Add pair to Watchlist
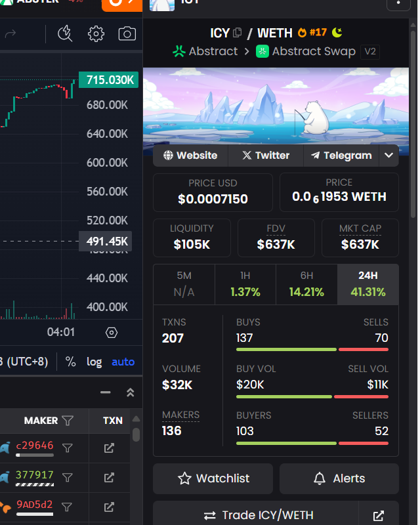 213,478
